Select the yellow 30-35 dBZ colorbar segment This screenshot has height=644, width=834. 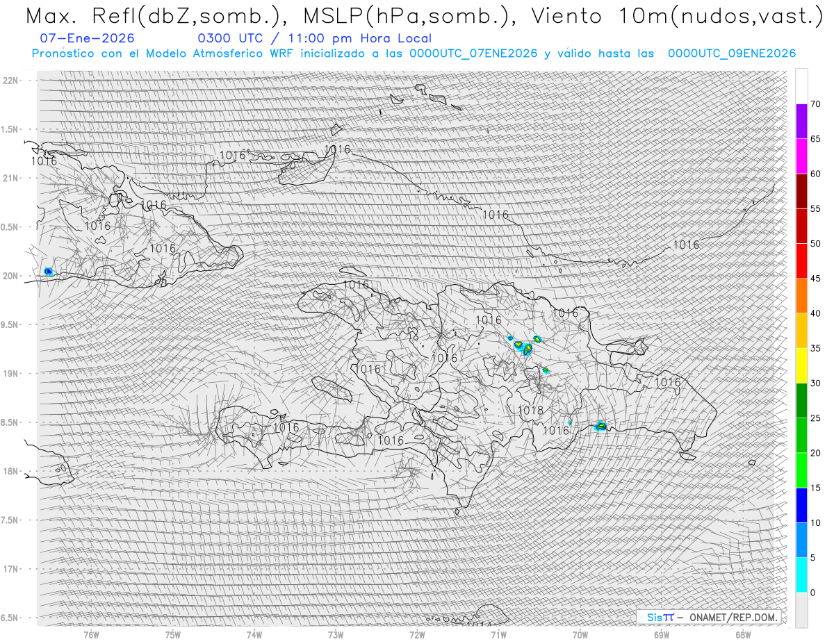(801, 365)
